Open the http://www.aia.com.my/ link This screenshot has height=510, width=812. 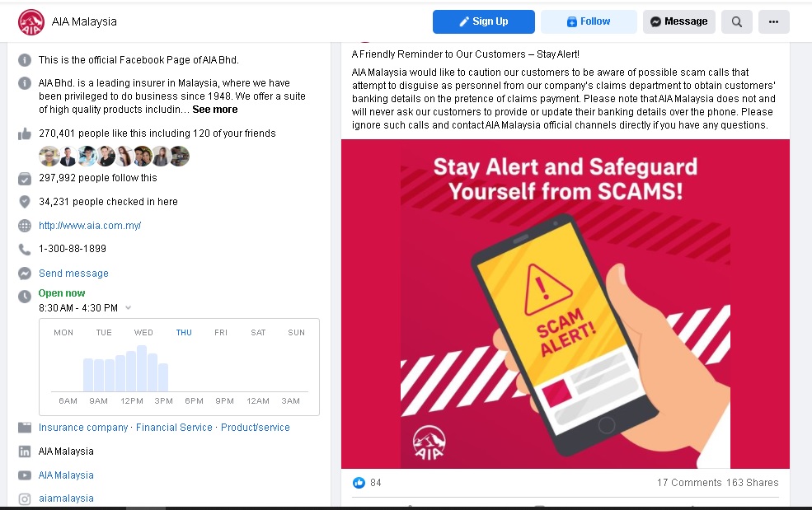click(90, 226)
